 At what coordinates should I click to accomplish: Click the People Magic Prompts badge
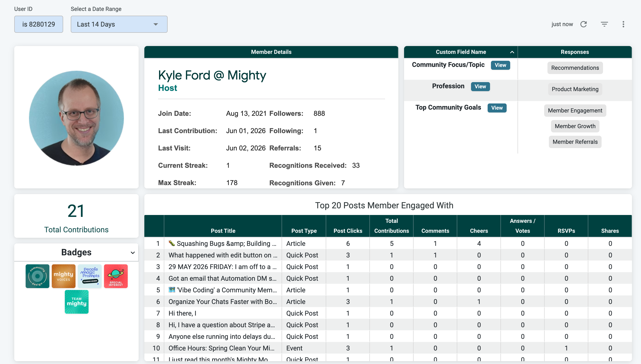point(90,276)
